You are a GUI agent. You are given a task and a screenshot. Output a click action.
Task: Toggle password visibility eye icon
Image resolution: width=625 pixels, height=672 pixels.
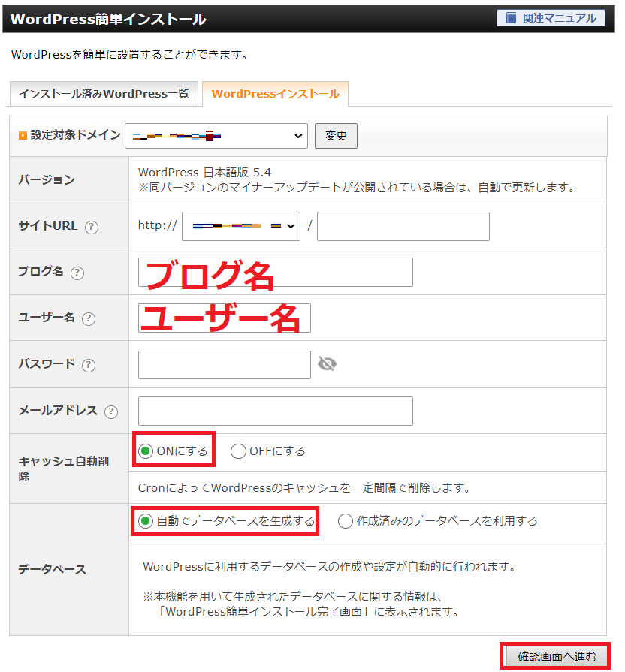tap(327, 364)
